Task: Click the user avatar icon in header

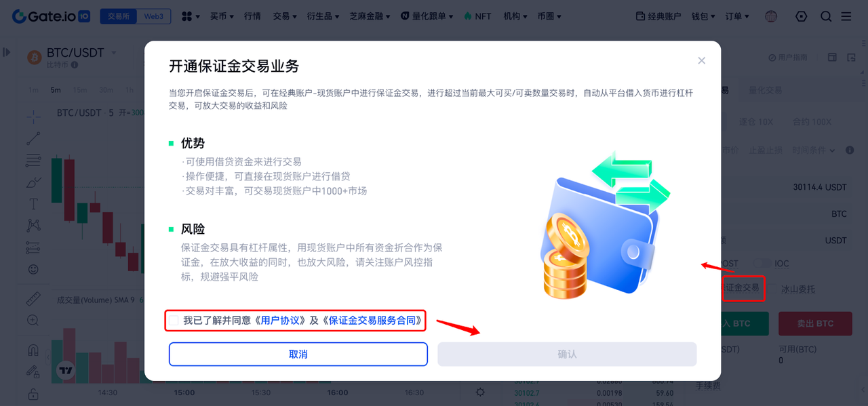Action: (x=771, y=16)
